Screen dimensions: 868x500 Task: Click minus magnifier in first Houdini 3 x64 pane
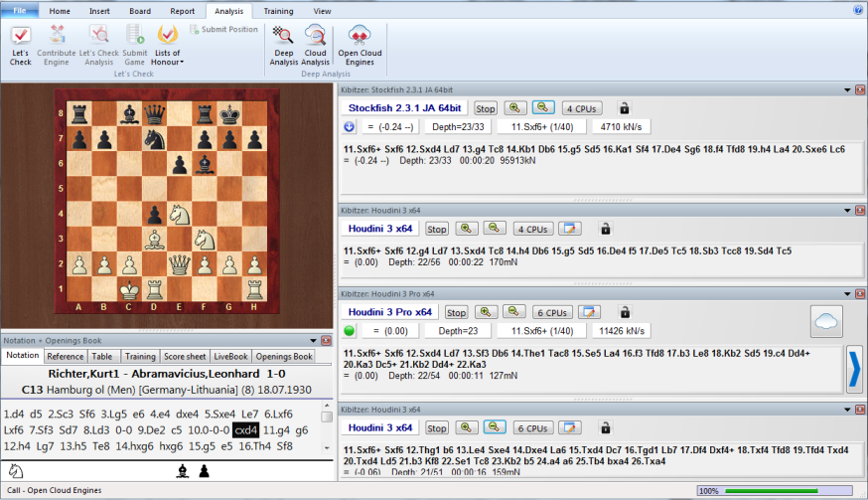click(x=495, y=228)
